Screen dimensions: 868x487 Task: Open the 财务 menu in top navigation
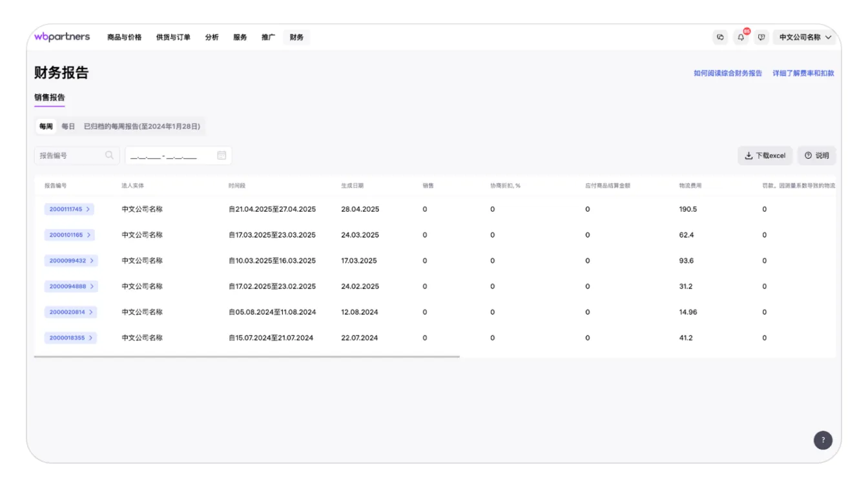point(296,37)
